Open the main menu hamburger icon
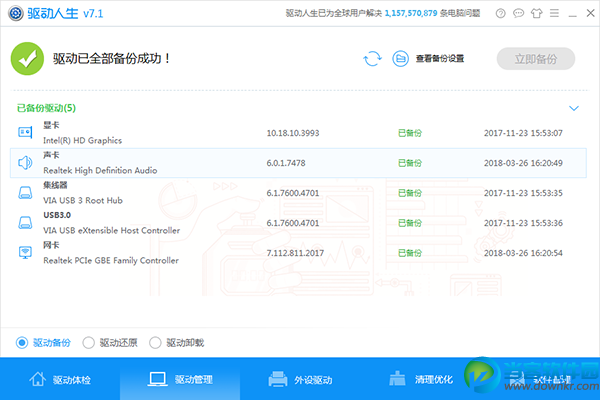Image resolution: width=600 pixels, height=400 pixels. click(x=554, y=13)
